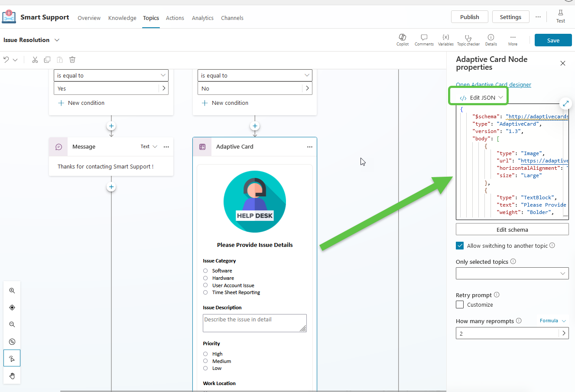Image resolution: width=575 pixels, height=392 pixels.
Task: Open the Adaptive Card designer link
Action: click(494, 84)
